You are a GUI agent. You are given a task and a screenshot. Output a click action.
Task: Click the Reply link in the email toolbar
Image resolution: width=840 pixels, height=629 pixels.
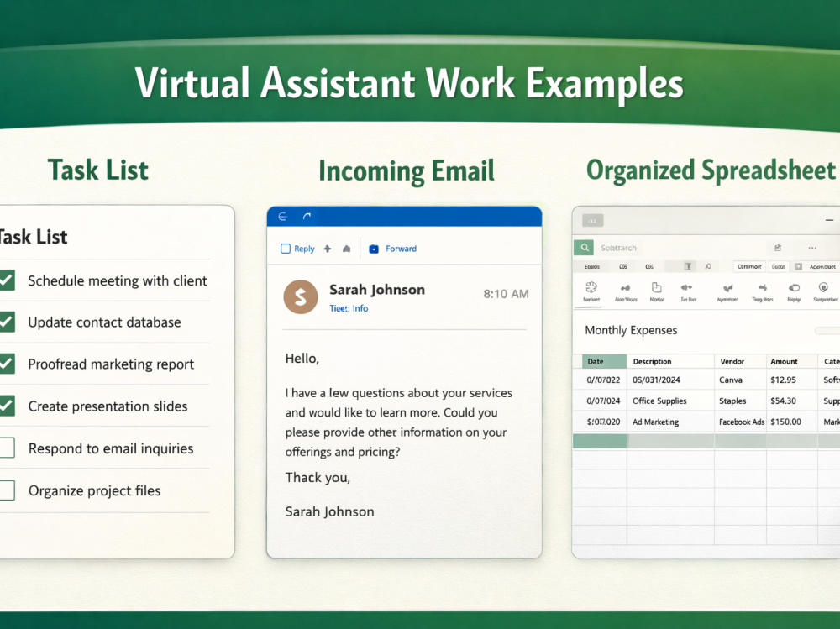tap(304, 249)
